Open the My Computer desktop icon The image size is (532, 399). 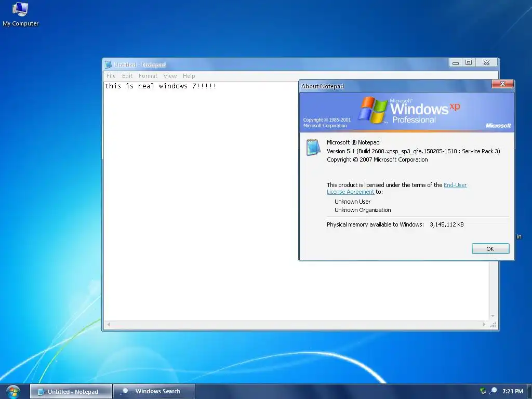(x=20, y=14)
